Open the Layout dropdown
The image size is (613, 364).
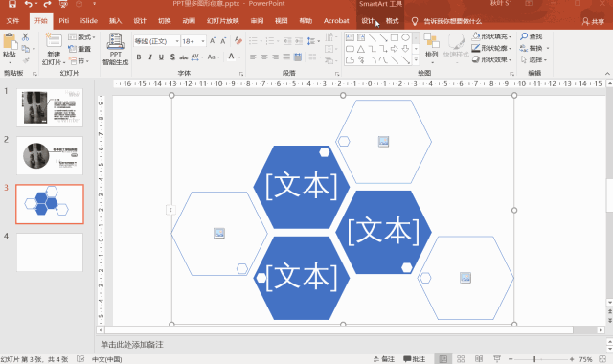point(81,37)
